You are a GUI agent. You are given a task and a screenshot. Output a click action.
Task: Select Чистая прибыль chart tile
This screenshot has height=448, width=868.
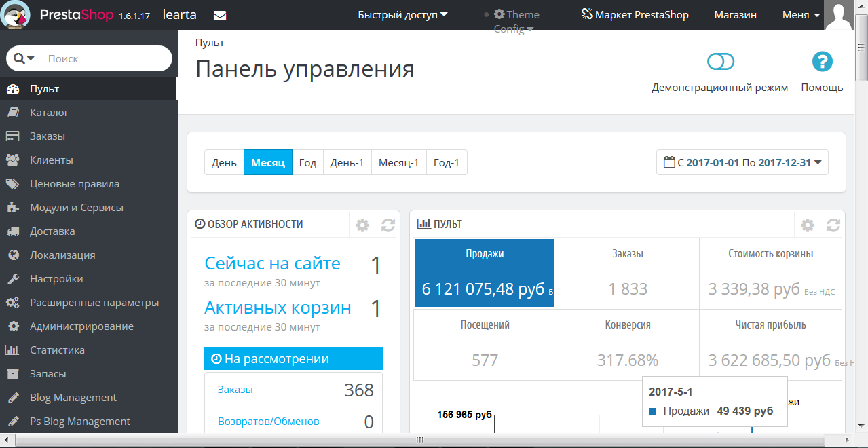click(x=770, y=345)
